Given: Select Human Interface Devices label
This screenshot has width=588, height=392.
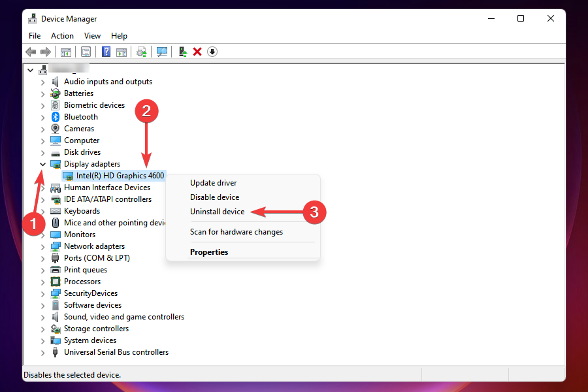Looking at the screenshot, I should coord(107,188).
